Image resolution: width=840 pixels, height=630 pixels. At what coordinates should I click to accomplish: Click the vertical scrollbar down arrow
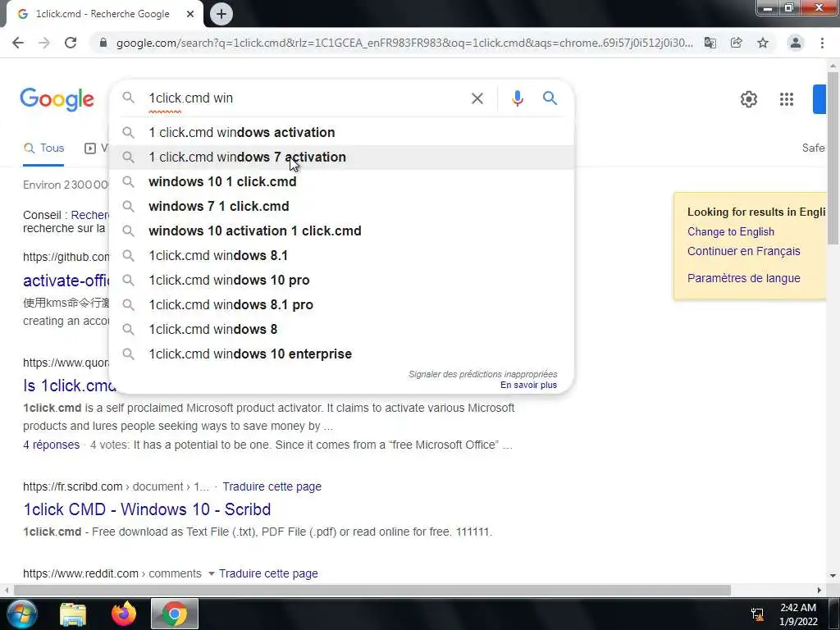click(833, 576)
